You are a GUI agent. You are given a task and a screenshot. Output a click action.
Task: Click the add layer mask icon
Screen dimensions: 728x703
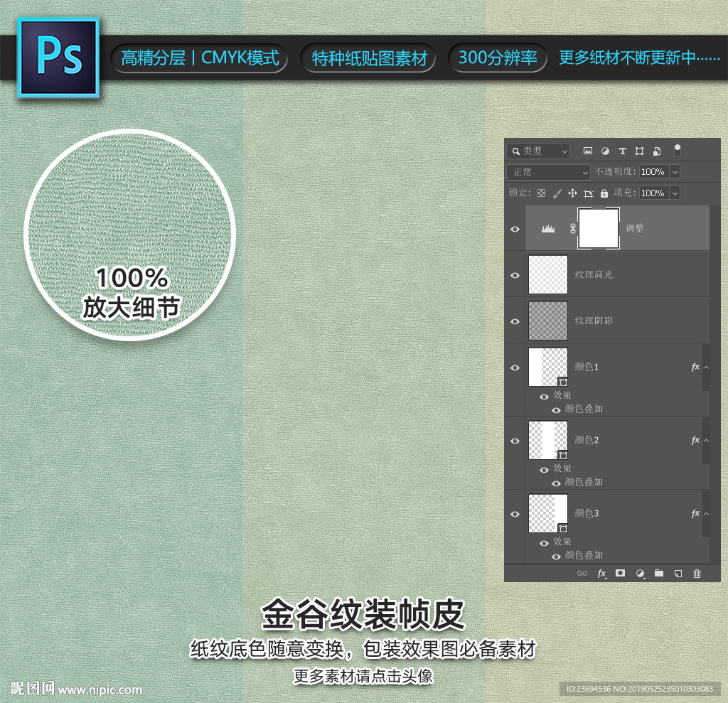620,573
